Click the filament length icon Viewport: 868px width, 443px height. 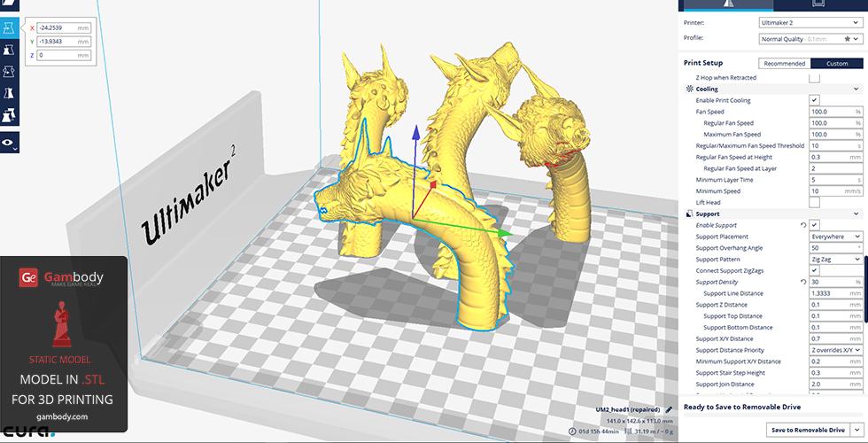628,431
